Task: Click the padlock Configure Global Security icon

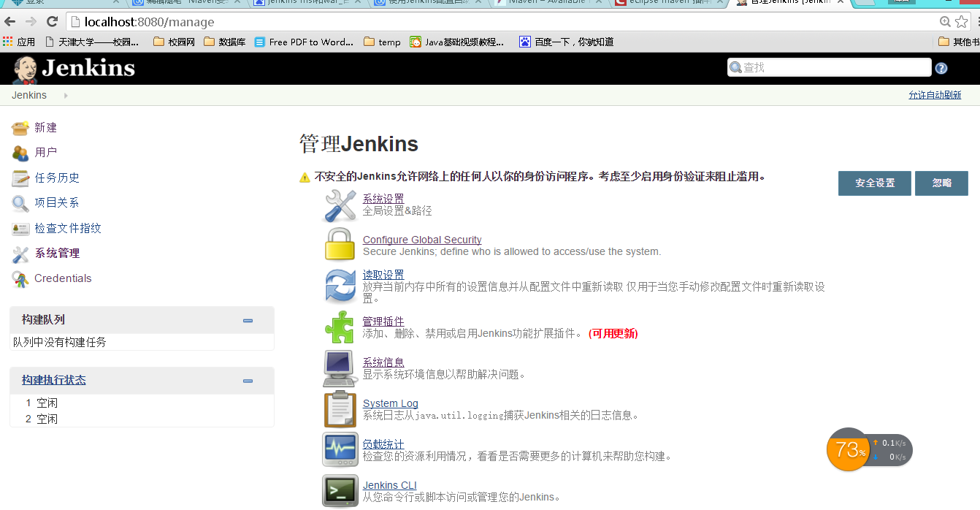Action: [x=340, y=244]
